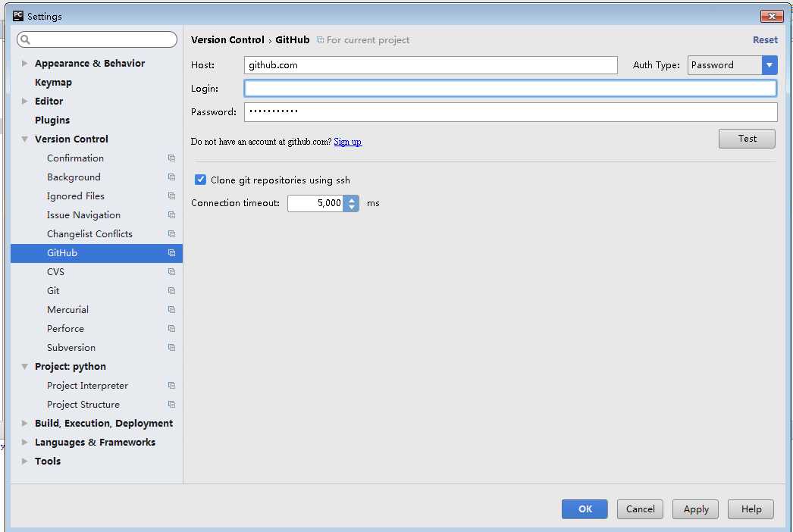The height and width of the screenshot is (532, 793).
Task: Select Changelist Conflicts settings
Action: (89, 234)
